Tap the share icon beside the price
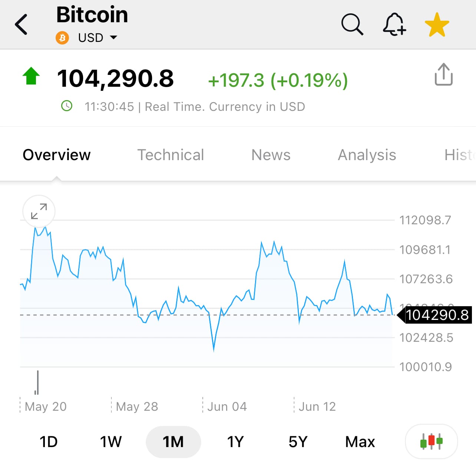Screen dimensions: 476x473 click(443, 74)
